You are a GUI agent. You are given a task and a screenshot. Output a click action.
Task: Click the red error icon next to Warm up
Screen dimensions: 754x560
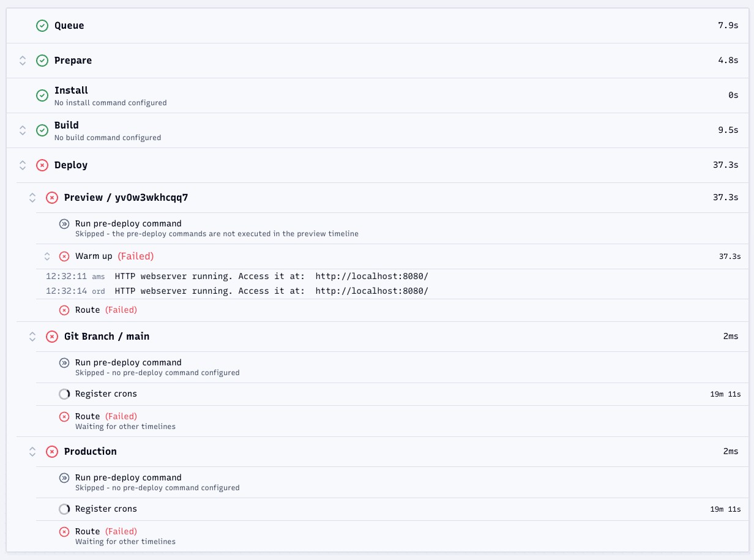click(x=64, y=256)
